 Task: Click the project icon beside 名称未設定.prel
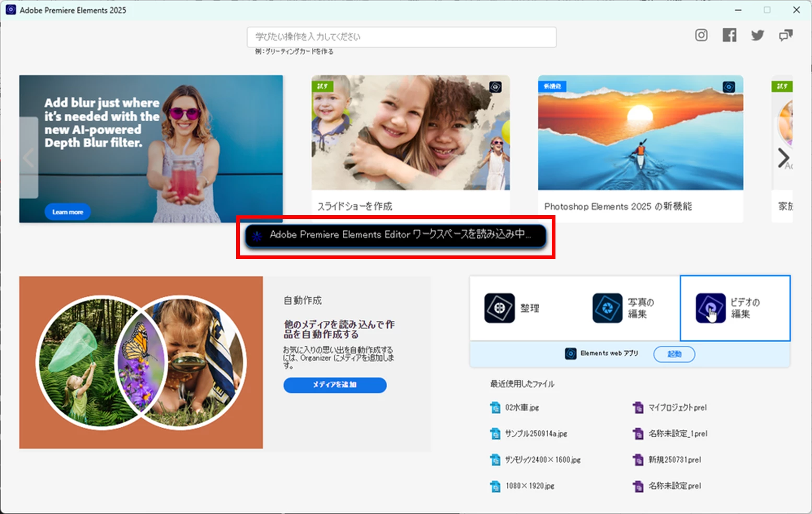(x=638, y=486)
